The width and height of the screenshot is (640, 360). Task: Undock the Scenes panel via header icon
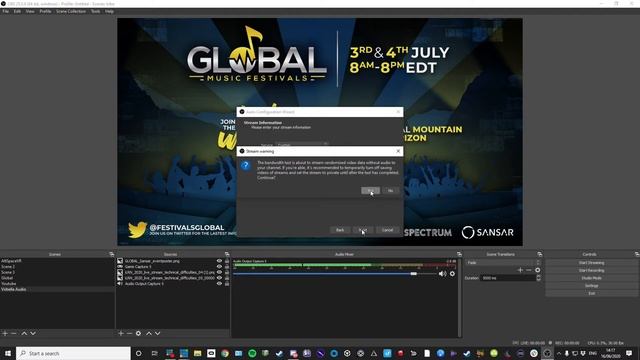111,254
